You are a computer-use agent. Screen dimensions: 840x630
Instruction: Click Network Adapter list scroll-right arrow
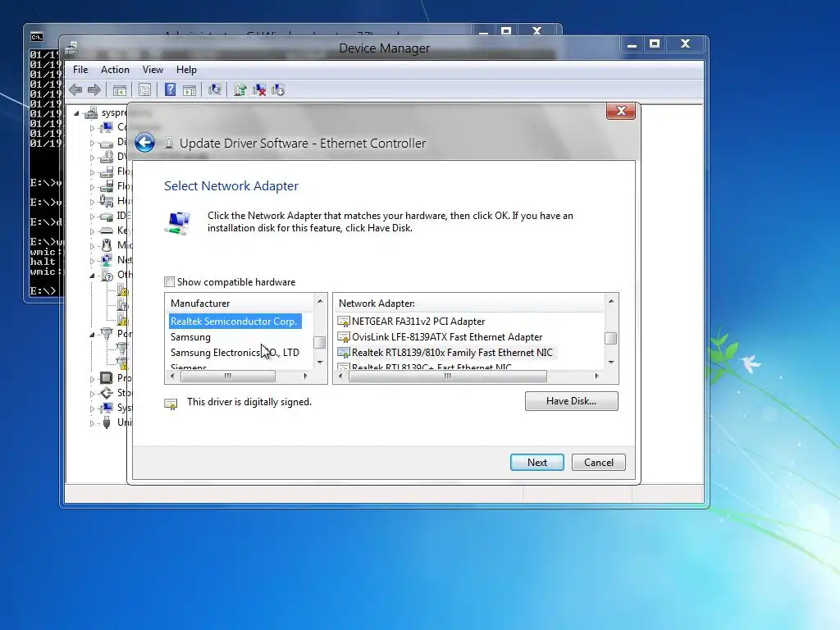point(597,376)
